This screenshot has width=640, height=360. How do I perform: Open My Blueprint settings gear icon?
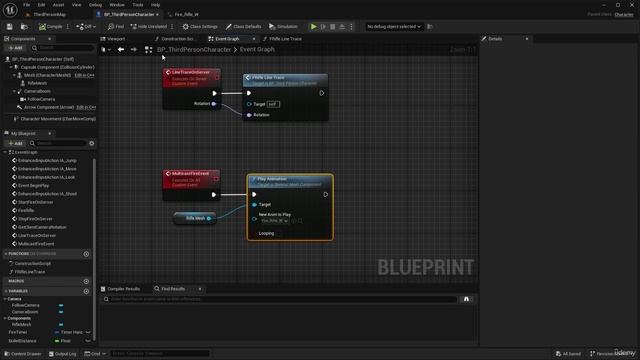click(x=92, y=143)
